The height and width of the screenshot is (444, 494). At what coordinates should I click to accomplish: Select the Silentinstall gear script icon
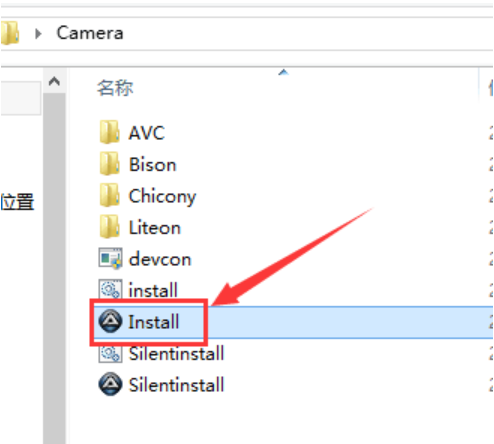[110, 352]
